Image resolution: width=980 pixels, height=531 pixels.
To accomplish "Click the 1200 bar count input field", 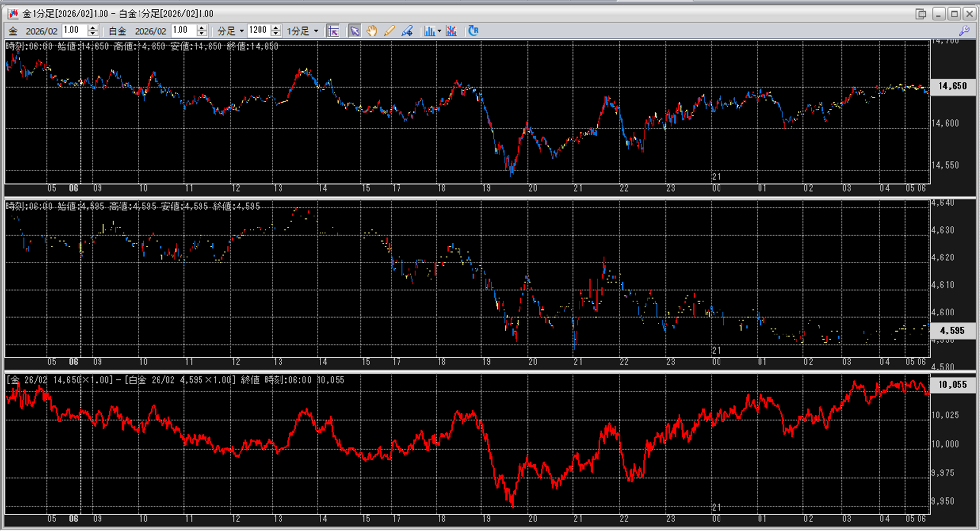I will 258,31.
